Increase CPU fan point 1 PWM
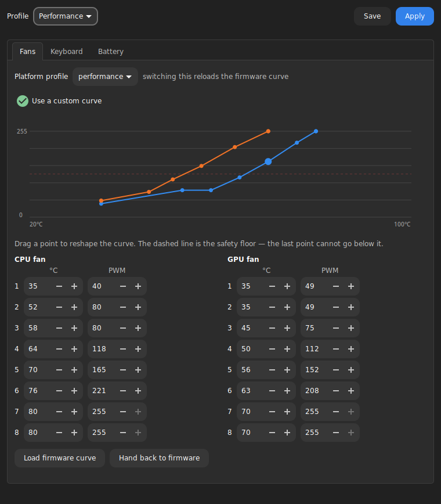 coord(138,286)
